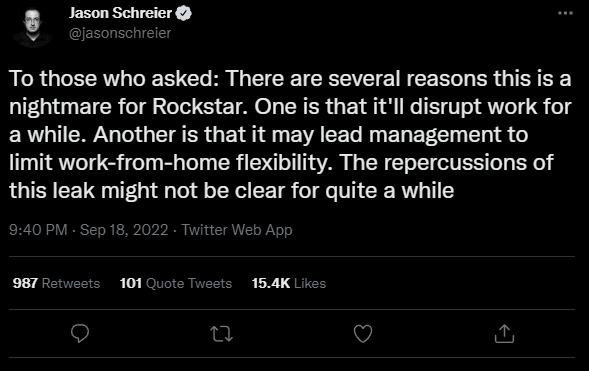Click 'work-from-home' in the tweet text

pyautogui.click(x=144, y=163)
